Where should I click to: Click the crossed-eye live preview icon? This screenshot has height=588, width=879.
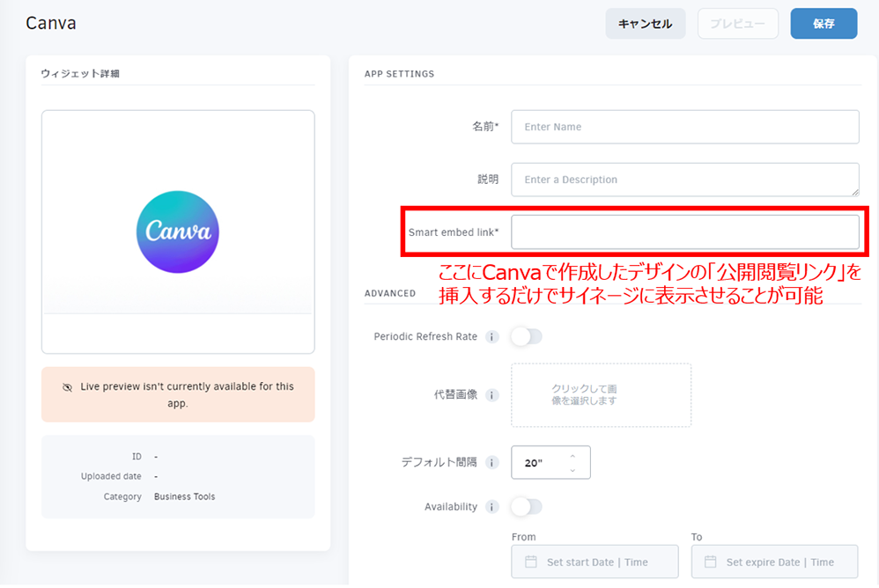[x=67, y=387]
